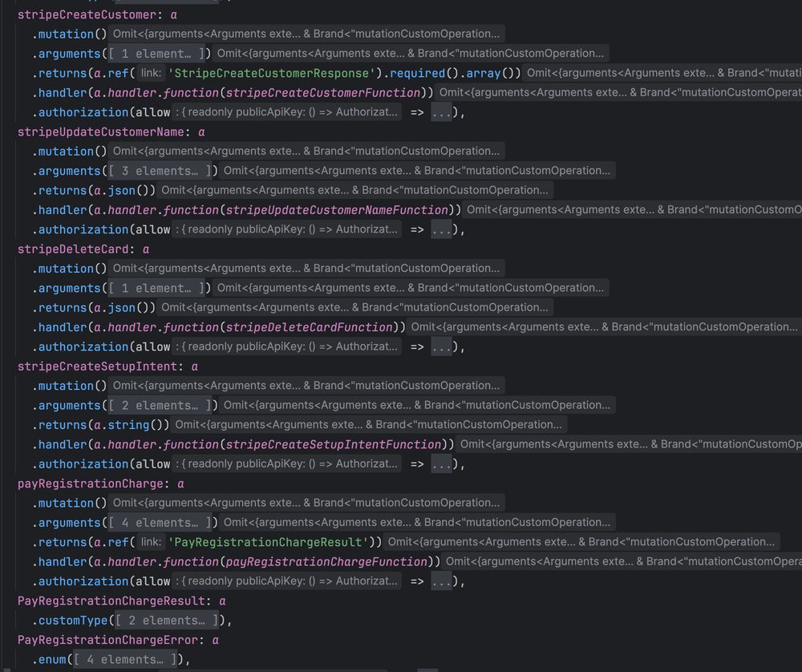This screenshot has height=672, width=802.
Task: Expand folded '...' in stripeCreateSetupIntent authorization
Action: point(441,464)
